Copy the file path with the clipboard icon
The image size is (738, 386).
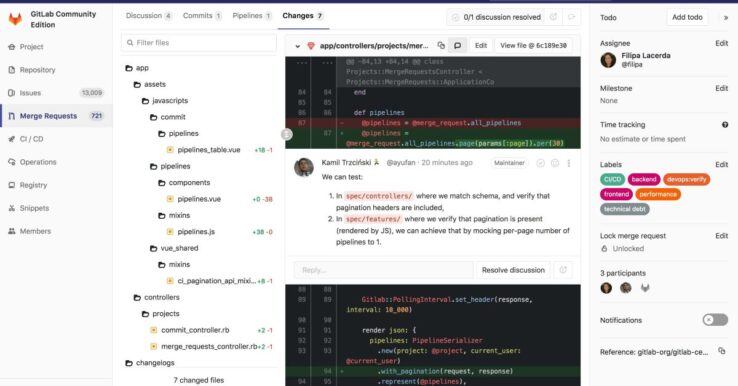pos(441,46)
